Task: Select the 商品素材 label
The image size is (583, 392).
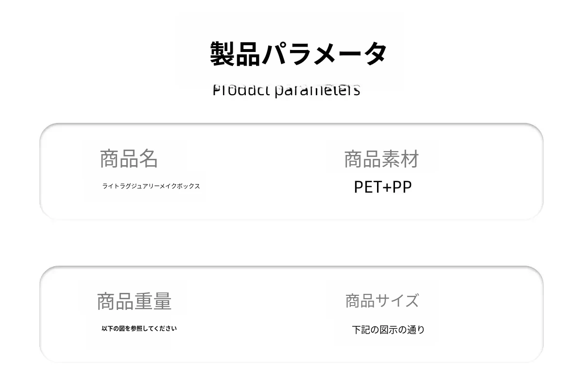Action: (x=381, y=159)
